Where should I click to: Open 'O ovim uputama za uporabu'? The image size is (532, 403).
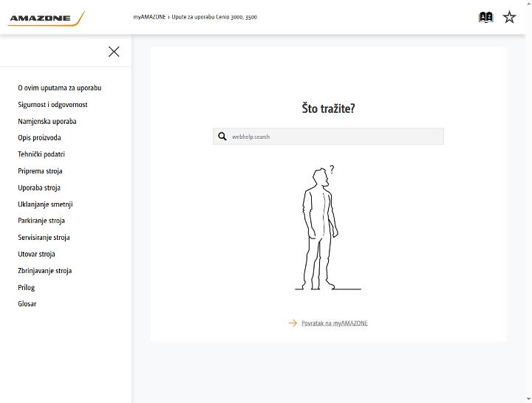coord(60,88)
